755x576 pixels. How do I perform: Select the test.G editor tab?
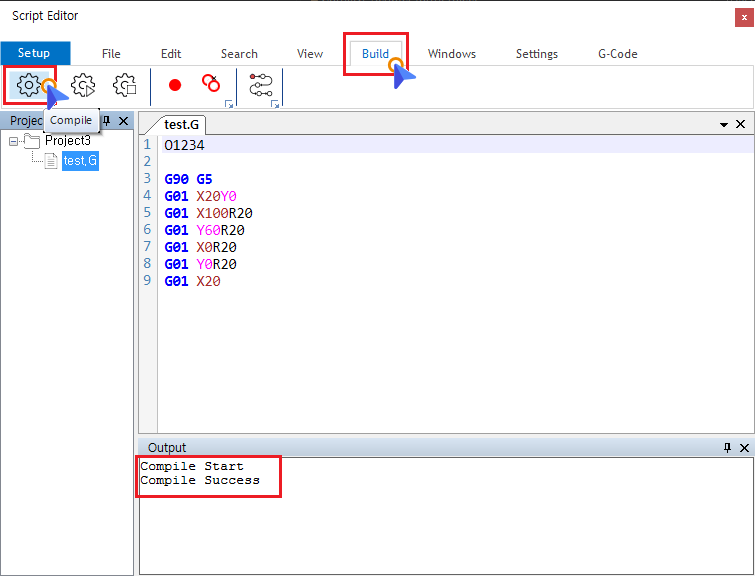coord(184,125)
